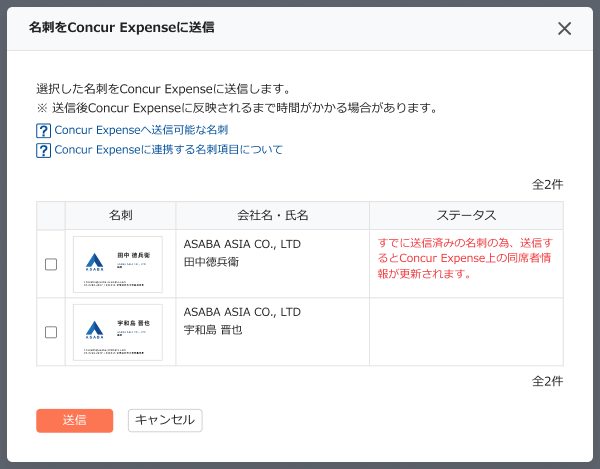The width and height of the screenshot is (600, 469).
Task: Open 宇和島 晋也's business card thumbnail
Action: (x=118, y=332)
